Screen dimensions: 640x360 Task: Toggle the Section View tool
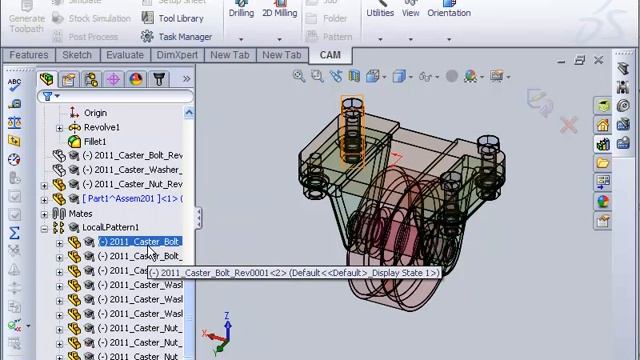[x=354, y=76]
